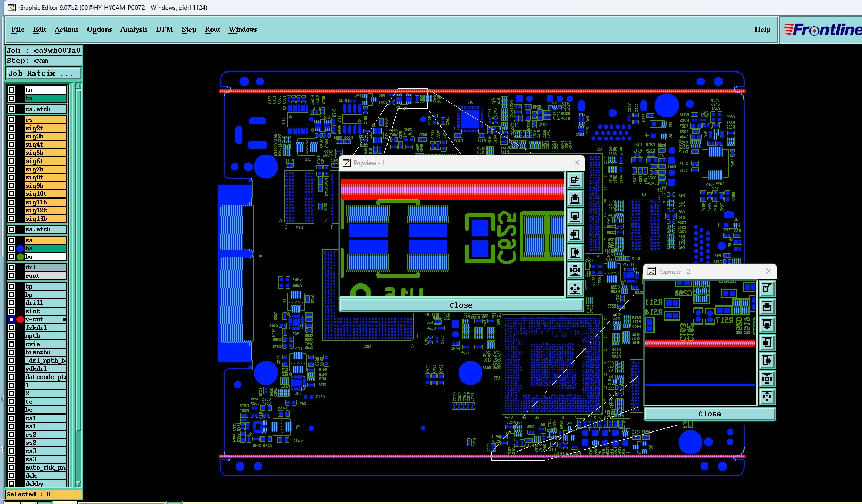Close Popview 1 using Close button
Image resolution: width=862 pixels, height=504 pixels.
coord(461,305)
